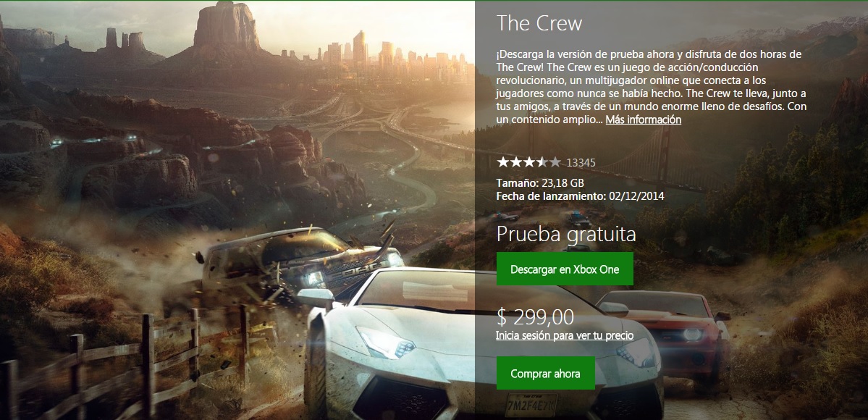The image size is (868, 420).
Task: Click the $ 299,00 price text
Action: coord(535,317)
